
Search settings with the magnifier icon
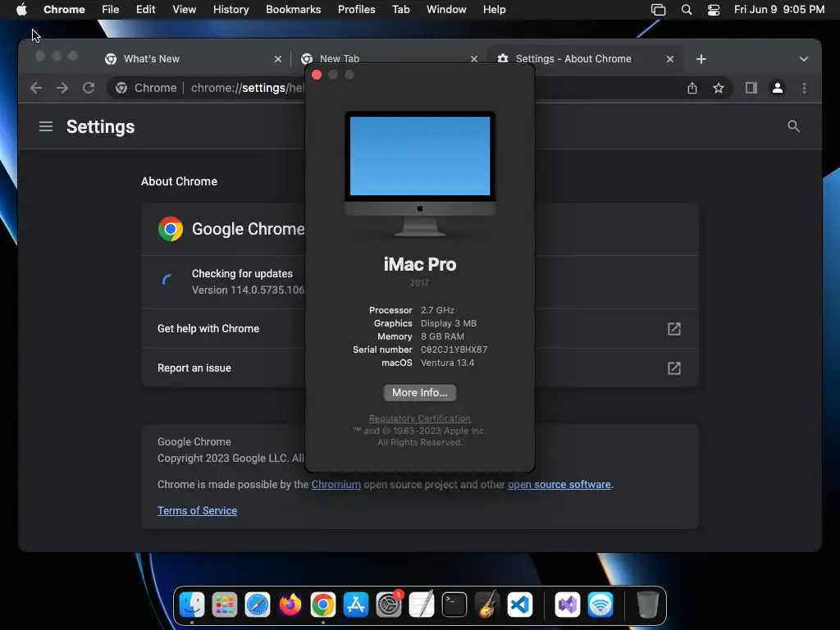tap(793, 126)
